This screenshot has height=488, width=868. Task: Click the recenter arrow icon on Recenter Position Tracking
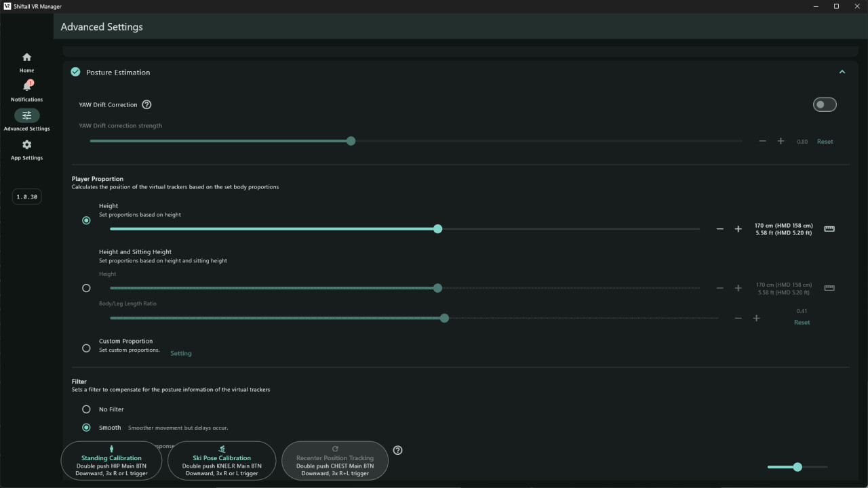[x=334, y=448]
